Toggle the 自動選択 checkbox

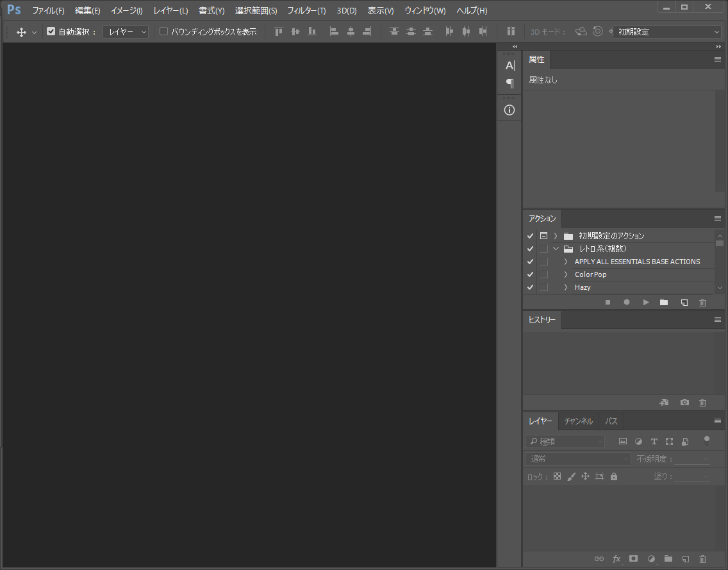tap(51, 31)
